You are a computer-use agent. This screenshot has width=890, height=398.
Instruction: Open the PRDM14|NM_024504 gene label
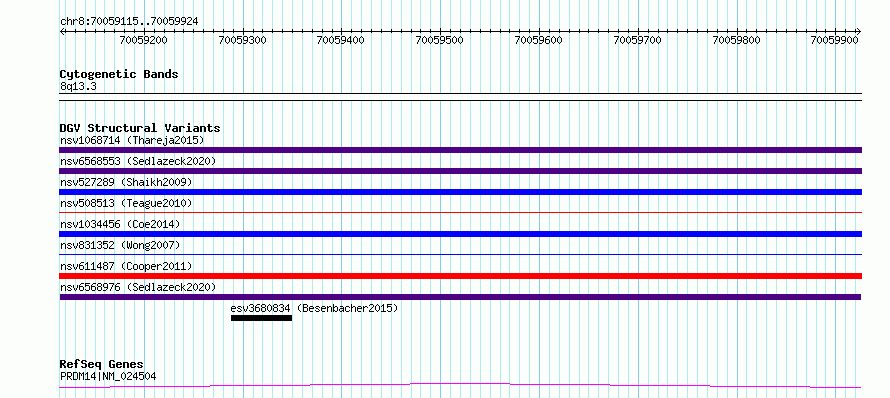(108, 376)
